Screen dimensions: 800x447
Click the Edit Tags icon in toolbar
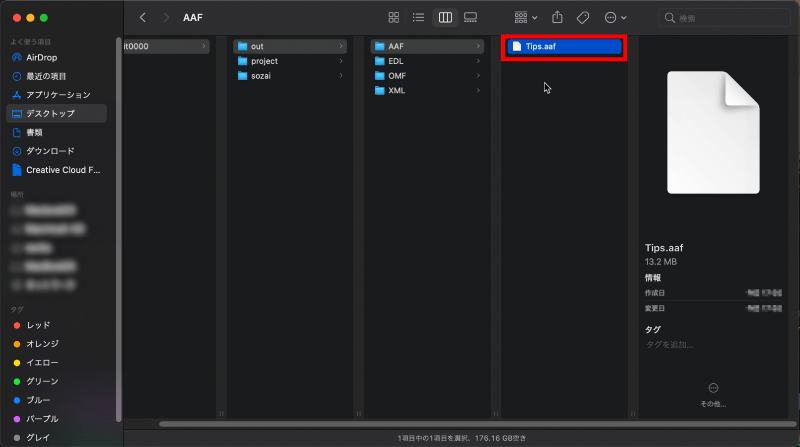click(x=583, y=18)
